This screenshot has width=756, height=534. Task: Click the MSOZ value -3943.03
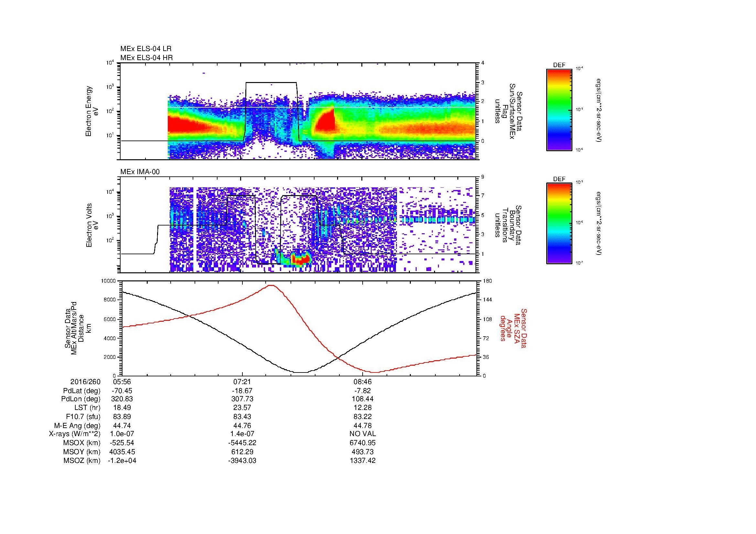click(x=242, y=461)
